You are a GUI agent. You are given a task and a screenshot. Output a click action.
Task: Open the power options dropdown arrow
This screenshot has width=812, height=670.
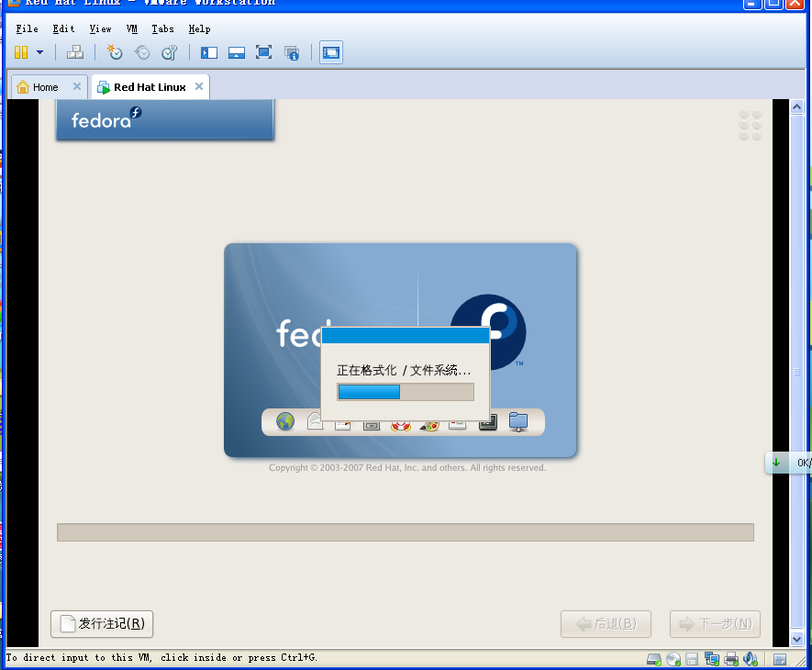tap(40, 52)
